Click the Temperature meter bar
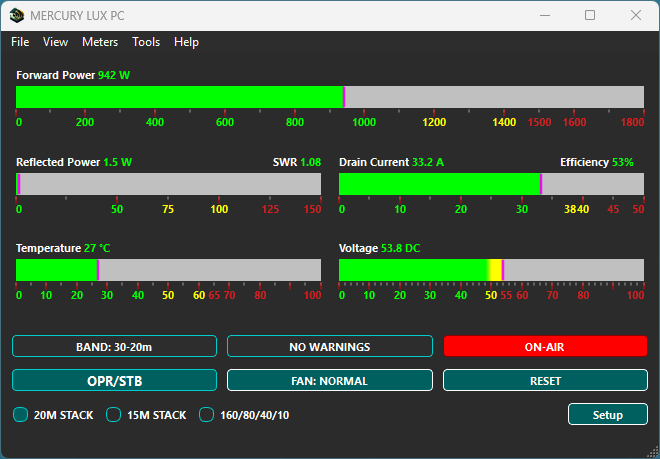Viewport: 660px width, 459px height. pos(168,270)
